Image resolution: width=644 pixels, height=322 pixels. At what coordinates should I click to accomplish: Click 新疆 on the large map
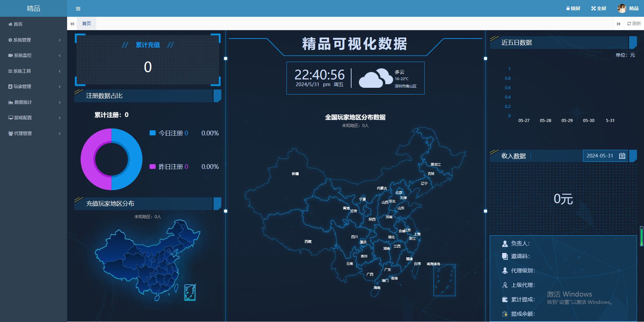(x=295, y=174)
